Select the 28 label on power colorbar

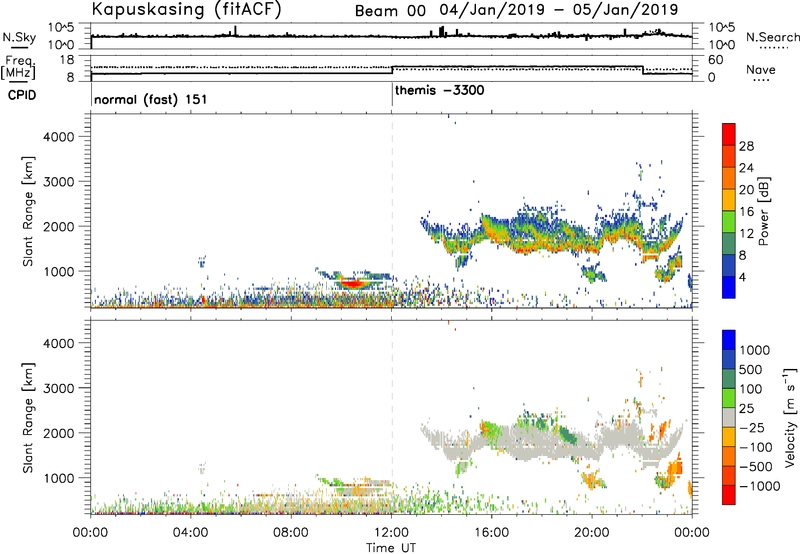[x=746, y=146]
